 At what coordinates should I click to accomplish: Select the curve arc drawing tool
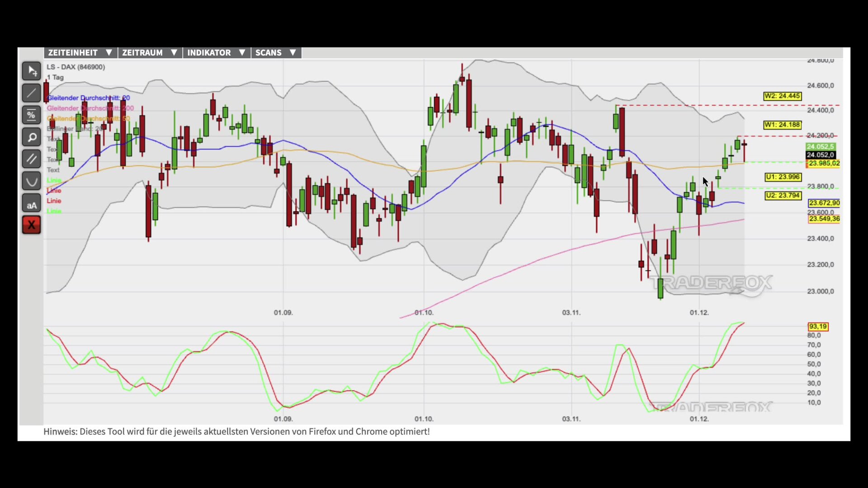[32, 181]
